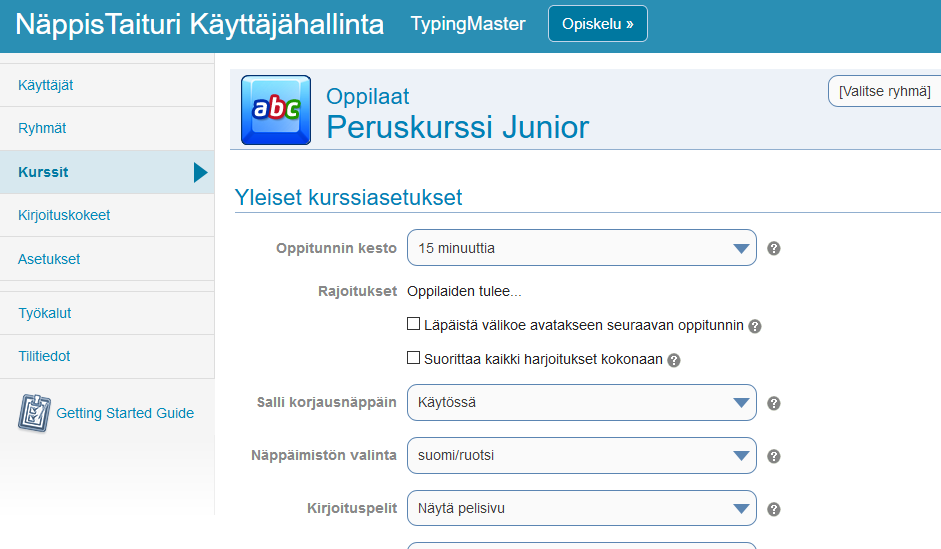This screenshot has height=549, width=941.
Task: Click the abc course icon
Action: [276, 110]
